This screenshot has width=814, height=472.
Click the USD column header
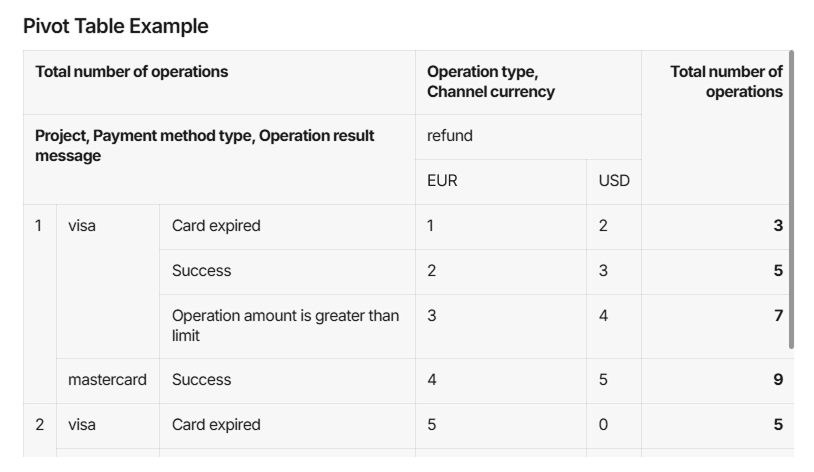(614, 181)
